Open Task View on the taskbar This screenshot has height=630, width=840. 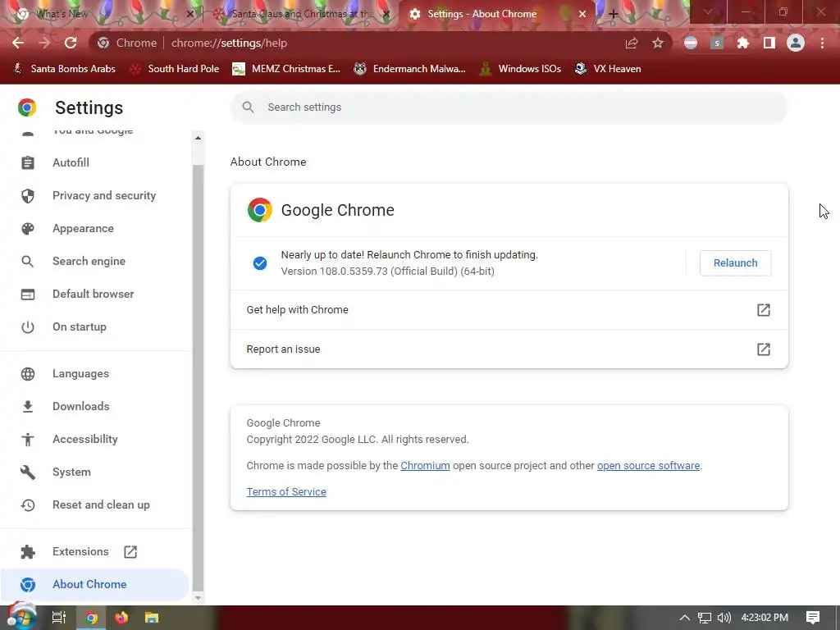[58, 618]
